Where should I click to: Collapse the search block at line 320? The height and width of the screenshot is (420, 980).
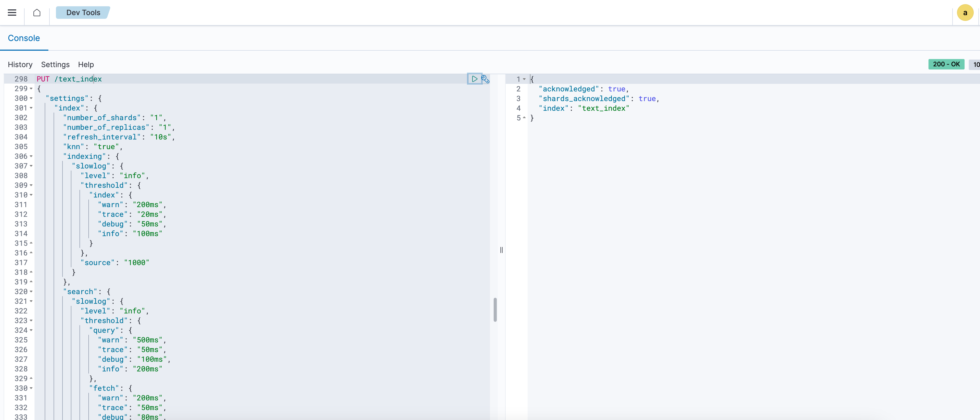point(31,292)
